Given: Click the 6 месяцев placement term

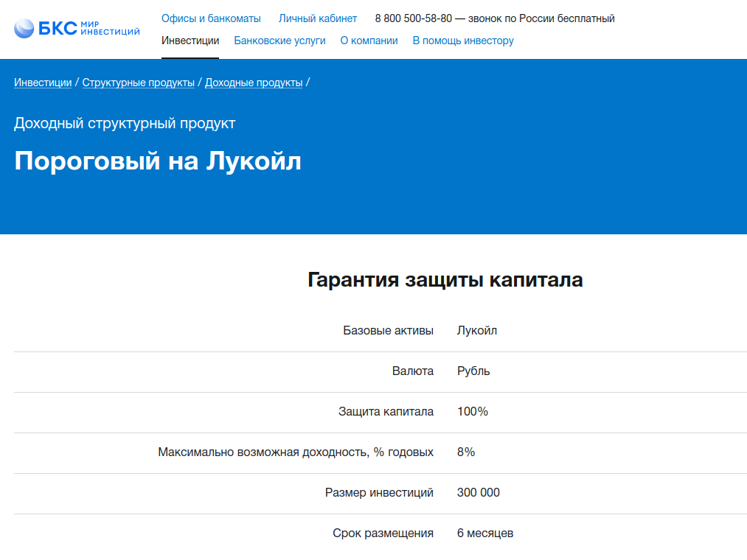Looking at the screenshot, I should [x=485, y=533].
